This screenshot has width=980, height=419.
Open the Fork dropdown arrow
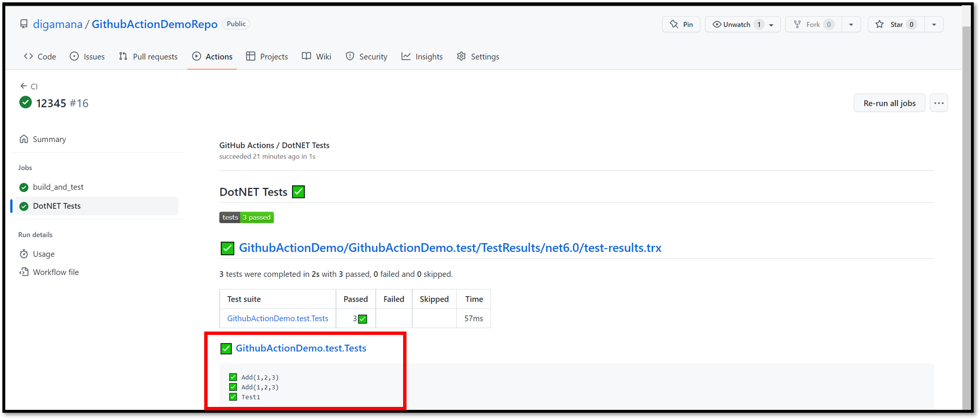click(851, 25)
